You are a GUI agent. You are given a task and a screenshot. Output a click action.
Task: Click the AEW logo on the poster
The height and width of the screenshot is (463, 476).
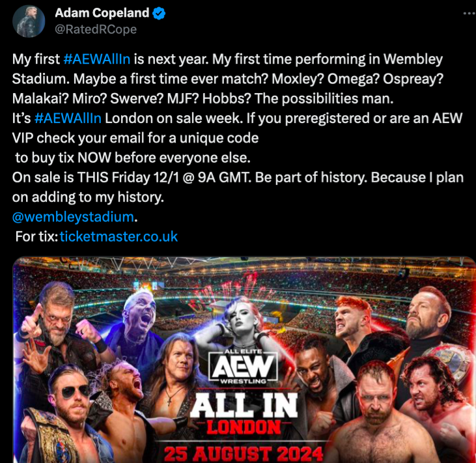pyautogui.click(x=243, y=367)
